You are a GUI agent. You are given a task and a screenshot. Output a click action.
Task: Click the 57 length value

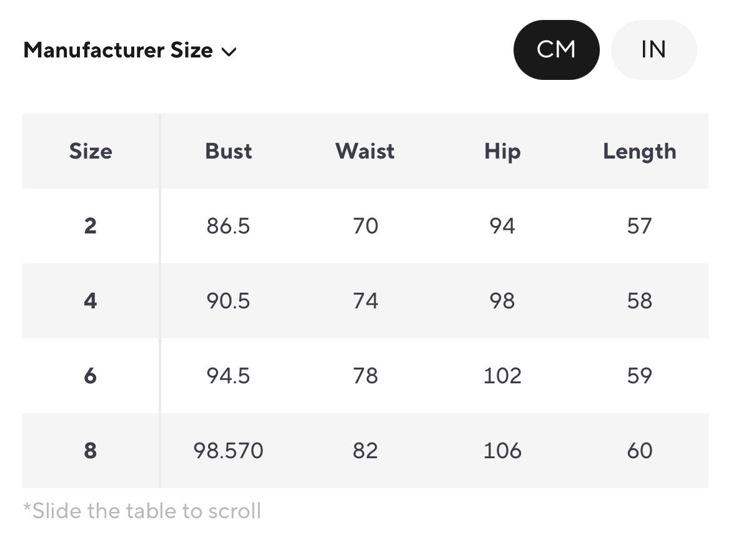point(639,226)
